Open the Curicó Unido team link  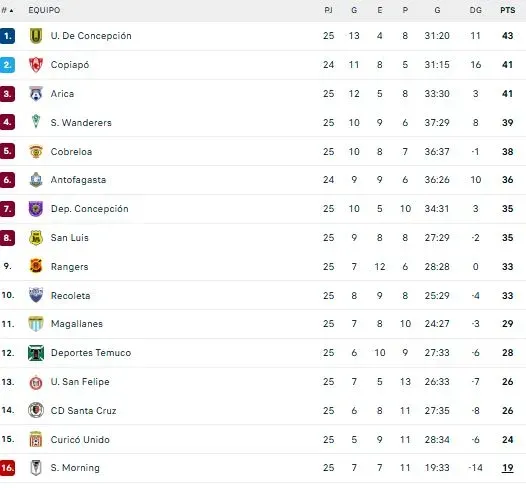[80, 439]
